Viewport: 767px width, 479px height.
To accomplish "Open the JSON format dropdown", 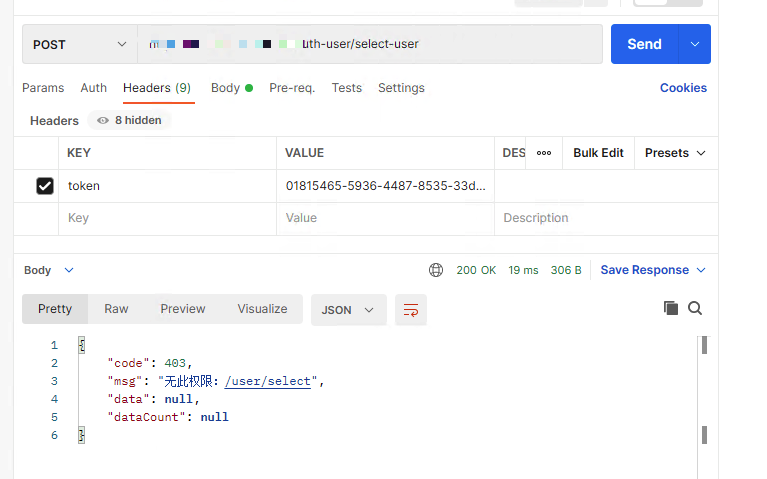I will 348,310.
